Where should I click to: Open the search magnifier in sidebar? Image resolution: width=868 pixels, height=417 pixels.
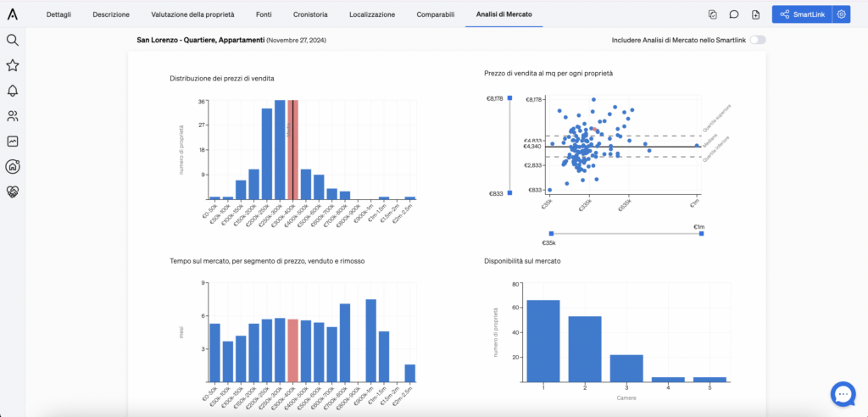tap(12, 40)
